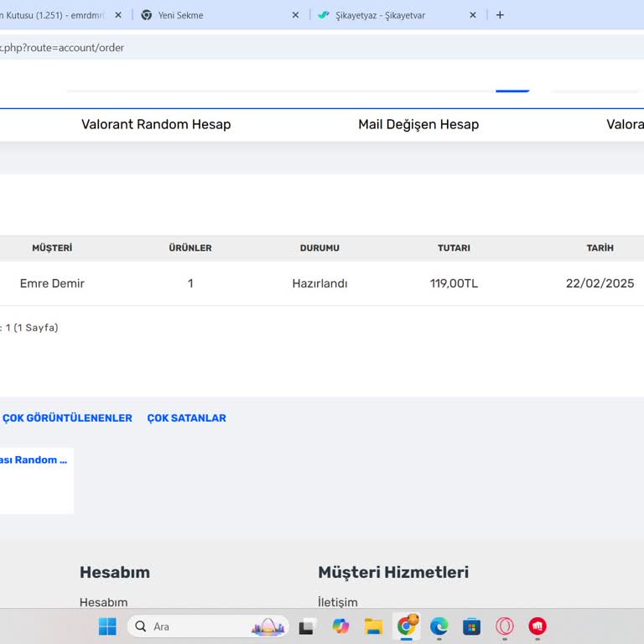Open Task View from the taskbar
This screenshot has height=644, width=644.
pyautogui.click(x=308, y=626)
